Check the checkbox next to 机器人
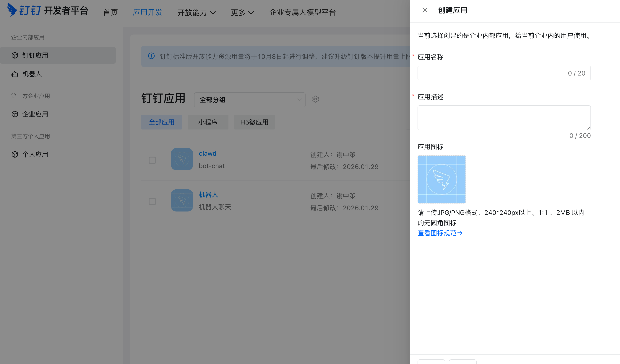Screen dimensions: 620x364 pos(152,201)
